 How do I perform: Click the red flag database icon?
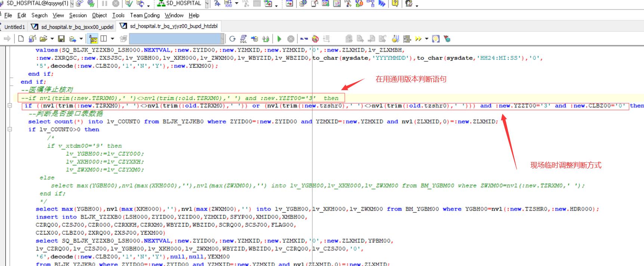(447, 39)
